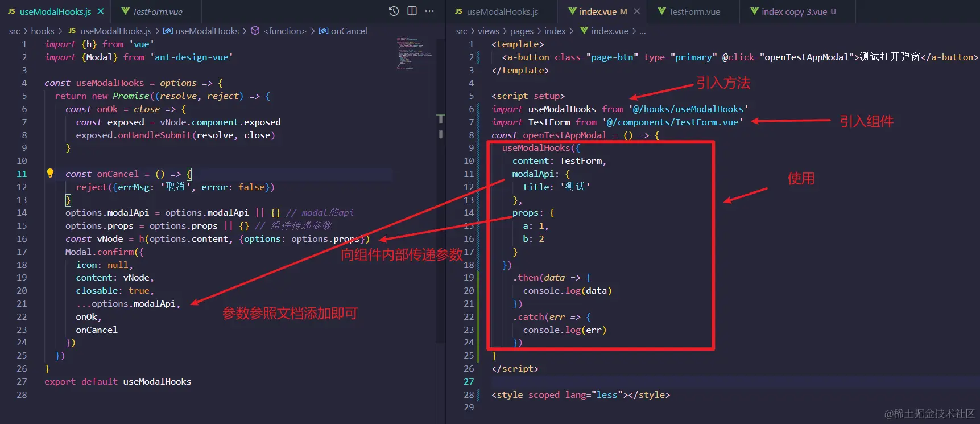Click index.vue breadcrumb in right editor
Viewport: 980px width, 424px height.
point(609,31)
